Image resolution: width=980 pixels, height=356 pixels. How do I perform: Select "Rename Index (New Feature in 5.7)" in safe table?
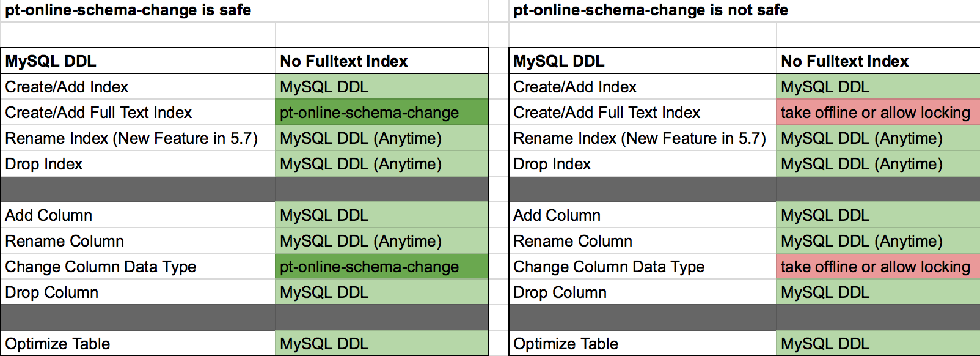[131, 138]
